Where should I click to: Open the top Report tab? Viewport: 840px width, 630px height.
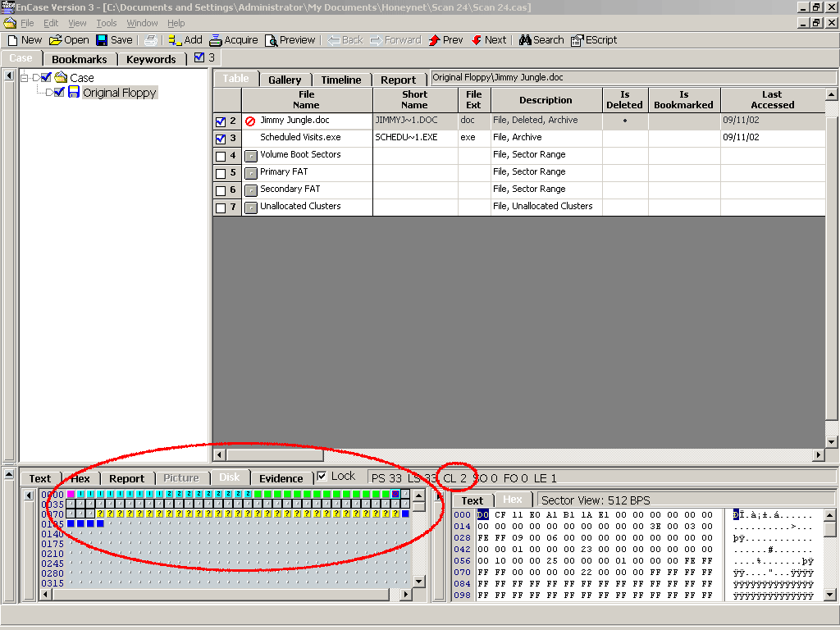point(398,80)
